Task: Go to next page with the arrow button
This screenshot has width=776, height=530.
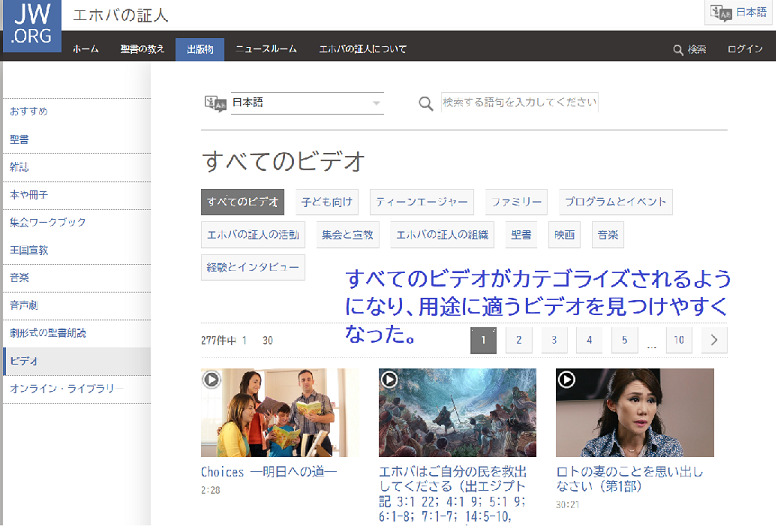Action: coord(714,340)
